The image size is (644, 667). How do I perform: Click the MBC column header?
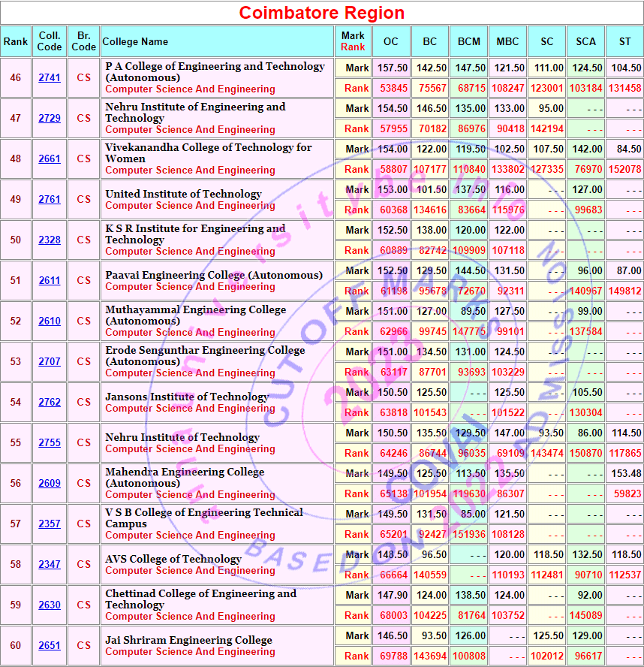click(x=507, y=42)
